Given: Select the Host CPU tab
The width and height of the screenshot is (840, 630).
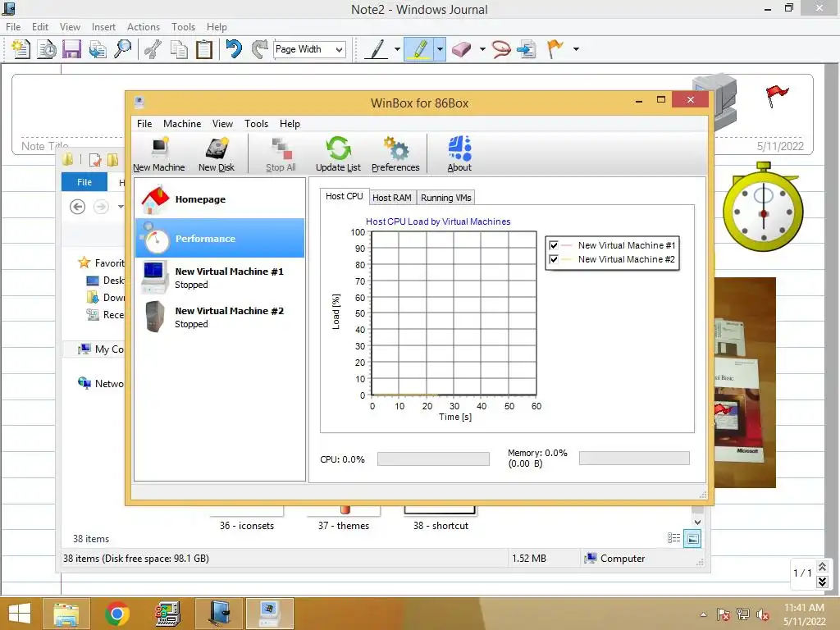Looking at the screenshot, I should 344,197.
